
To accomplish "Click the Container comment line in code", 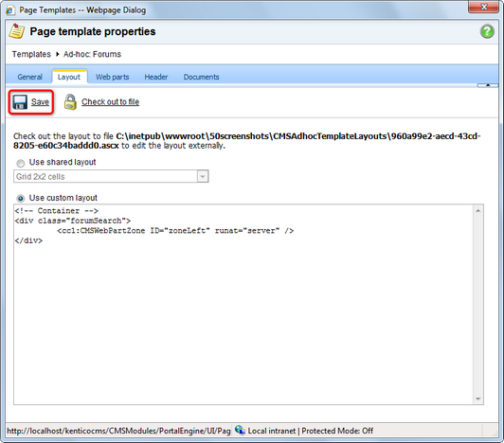I will click(x=56, y=211).
